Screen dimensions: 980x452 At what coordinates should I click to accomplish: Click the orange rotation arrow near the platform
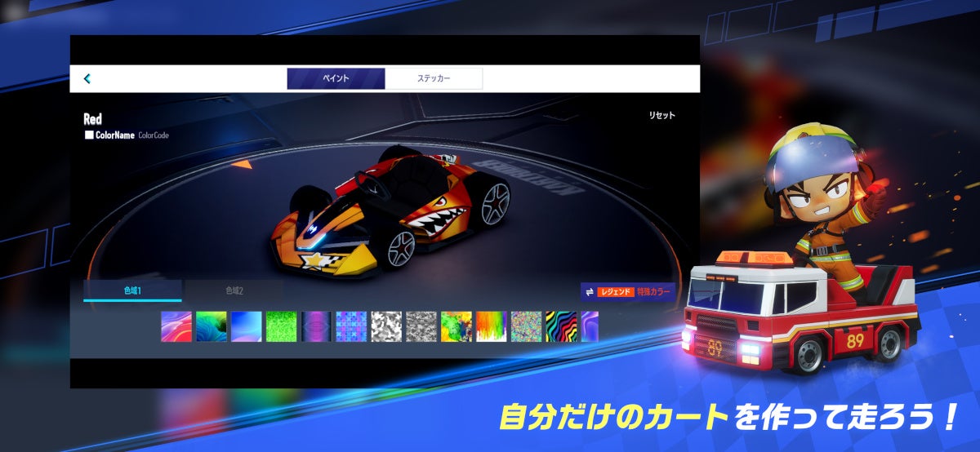[x=241, y=164]
